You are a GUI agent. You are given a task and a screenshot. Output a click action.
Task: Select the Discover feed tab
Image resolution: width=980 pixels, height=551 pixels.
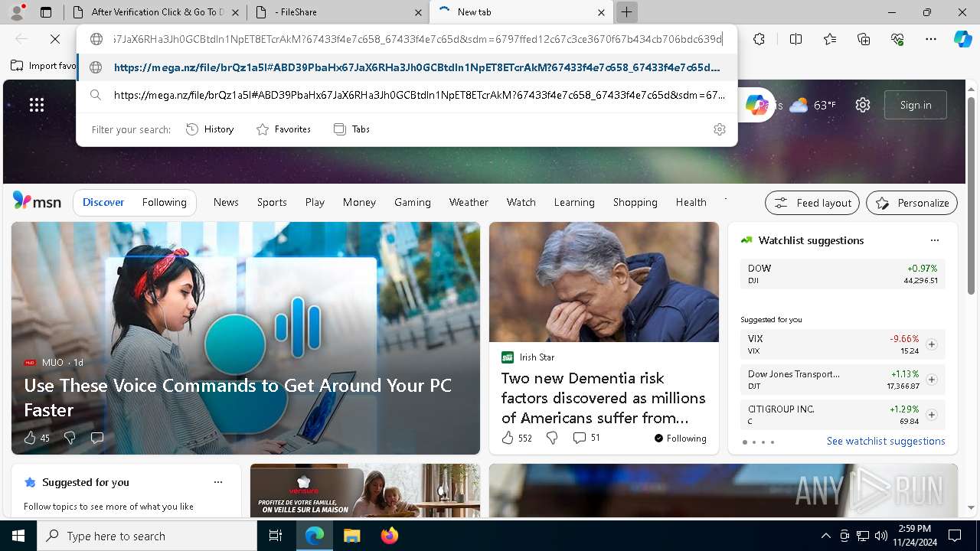pyautogui.click(x=103, y=202)
